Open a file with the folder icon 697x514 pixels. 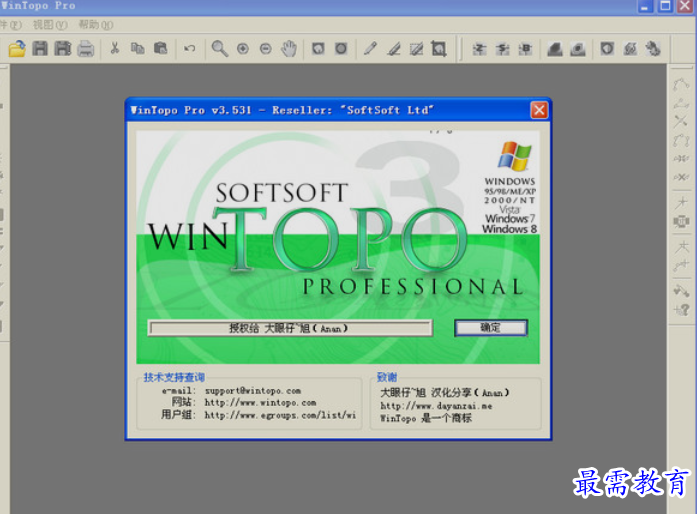tap(17, 48)
